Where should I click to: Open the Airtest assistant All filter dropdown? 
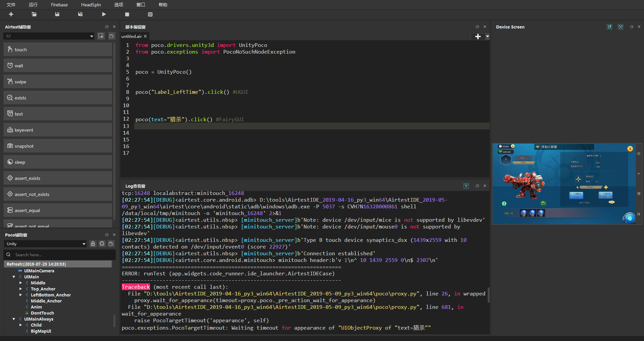(49, 36)
